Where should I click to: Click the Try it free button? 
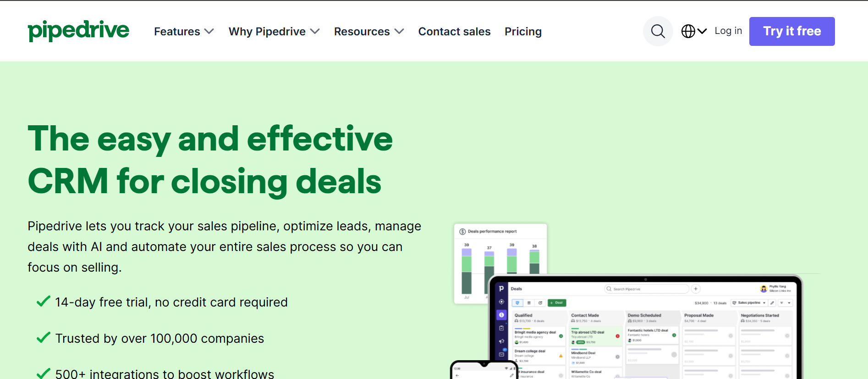[x=792, y=31]
